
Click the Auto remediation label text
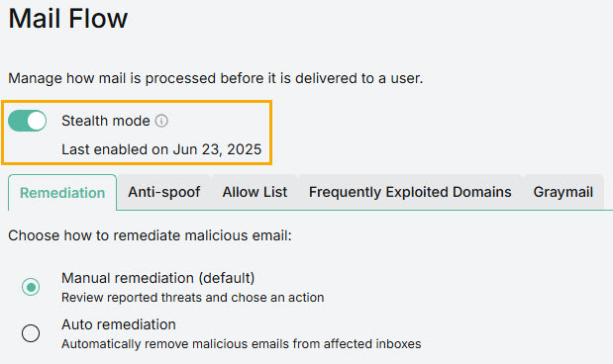tap(119, 324)
